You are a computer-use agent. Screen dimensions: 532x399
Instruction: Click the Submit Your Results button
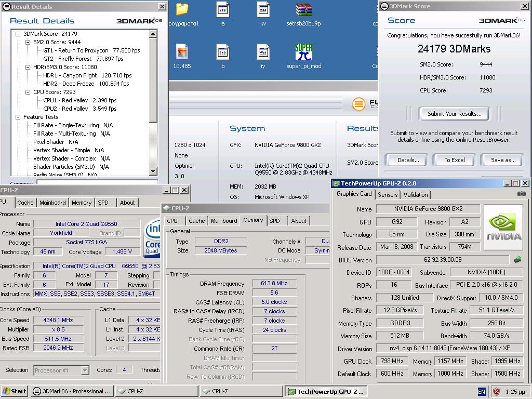coord(454,114)
